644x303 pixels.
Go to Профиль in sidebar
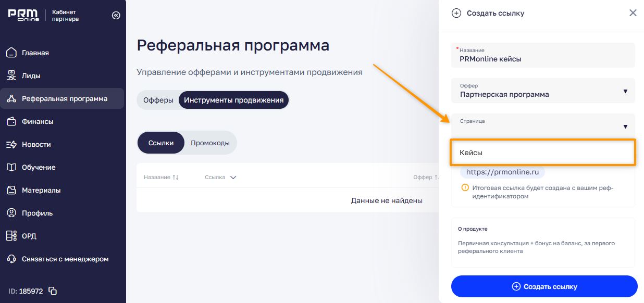tap(37, 213)
